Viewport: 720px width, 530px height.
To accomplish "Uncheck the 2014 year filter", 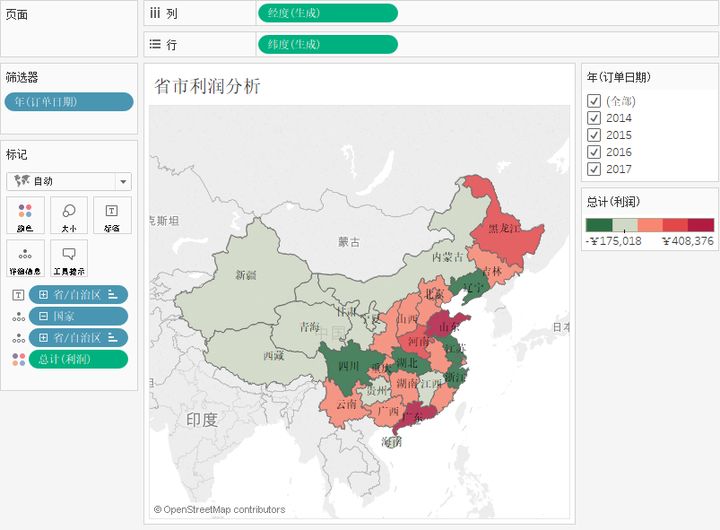I will (x=594, y=118).
